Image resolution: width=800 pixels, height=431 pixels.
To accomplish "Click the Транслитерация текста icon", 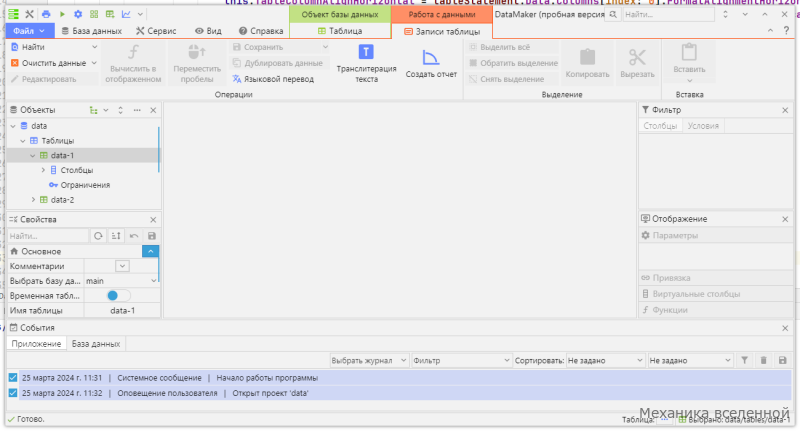I will click(x=366, y=52).
